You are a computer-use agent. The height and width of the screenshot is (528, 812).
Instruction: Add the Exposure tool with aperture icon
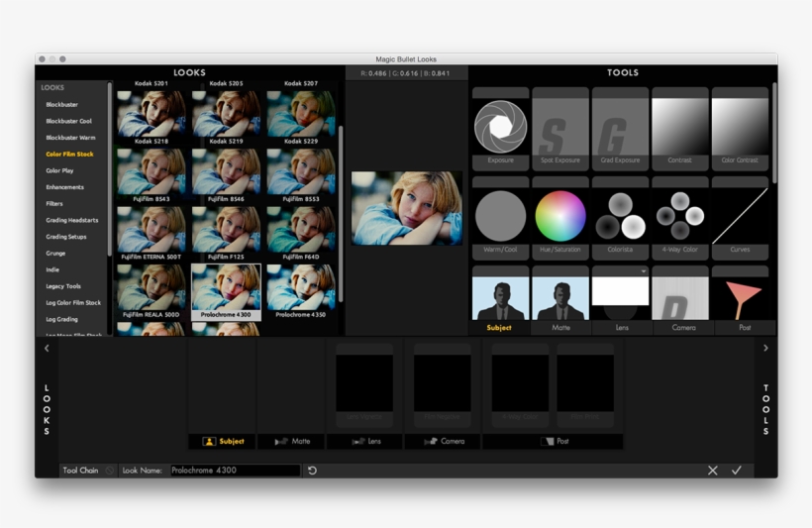click(x=500, y=129)
